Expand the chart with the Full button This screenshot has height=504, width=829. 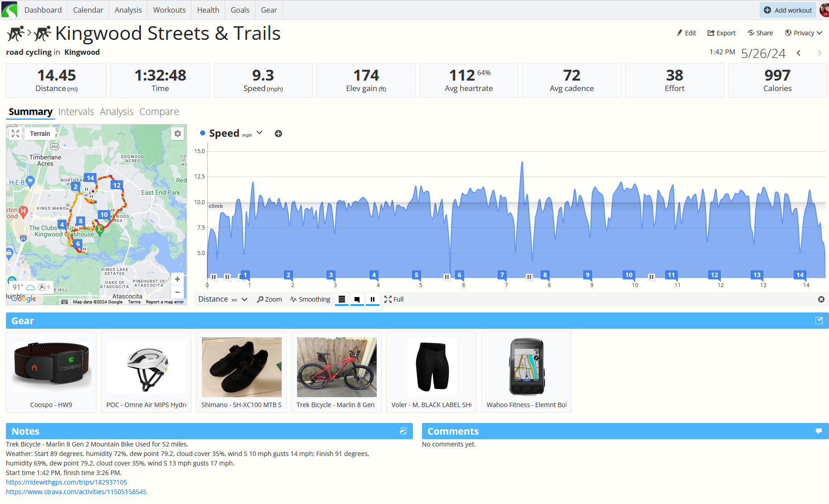point(394,299)
